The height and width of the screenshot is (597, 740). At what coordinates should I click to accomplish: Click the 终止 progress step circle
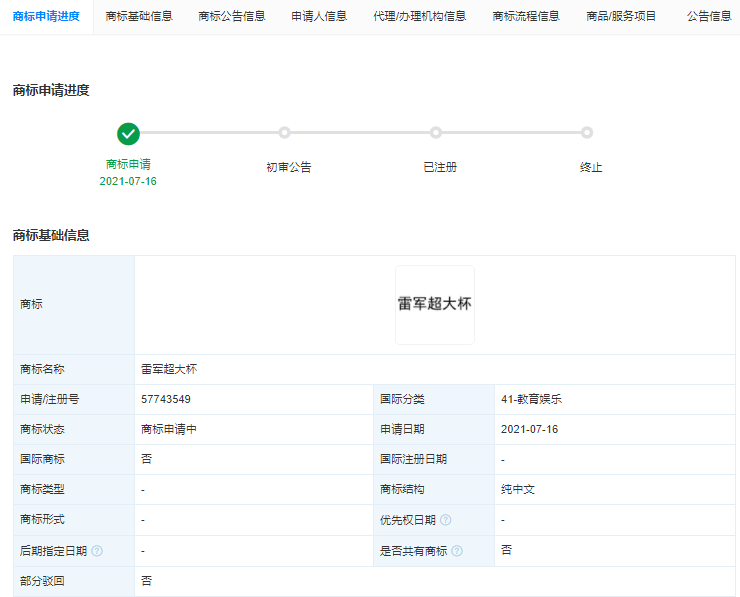point(587,133)
